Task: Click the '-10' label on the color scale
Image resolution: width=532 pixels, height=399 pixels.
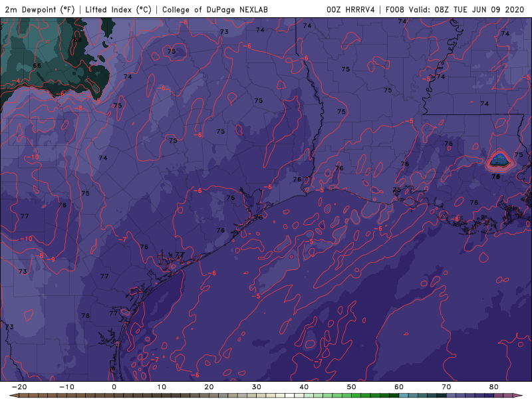Action: click(x=66, y=387)
